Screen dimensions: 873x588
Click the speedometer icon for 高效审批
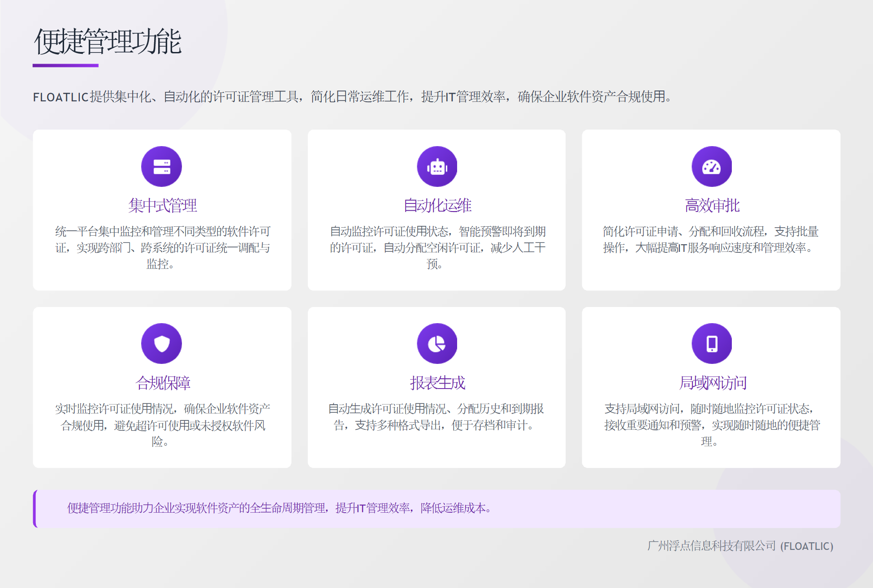(711, 166)
